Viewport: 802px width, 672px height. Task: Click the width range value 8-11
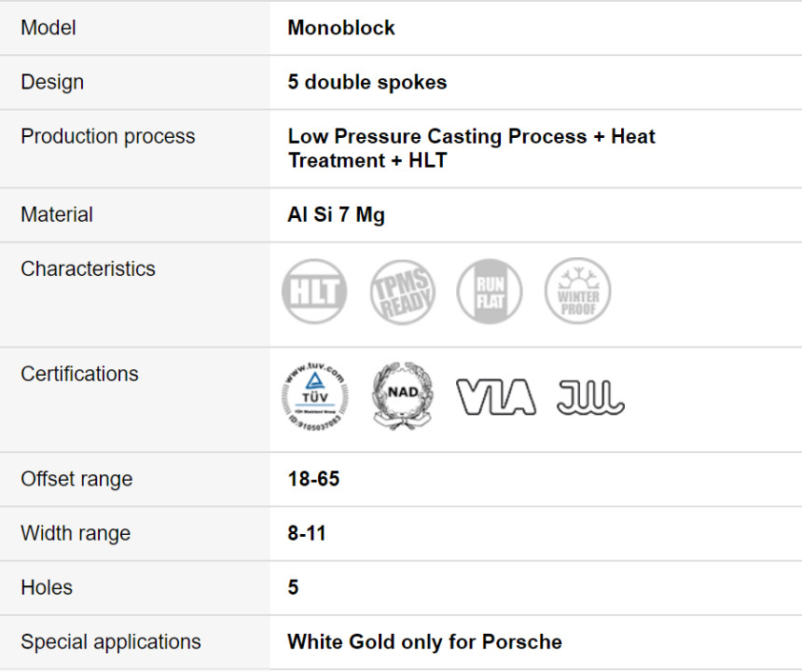(x=307, y=533)
